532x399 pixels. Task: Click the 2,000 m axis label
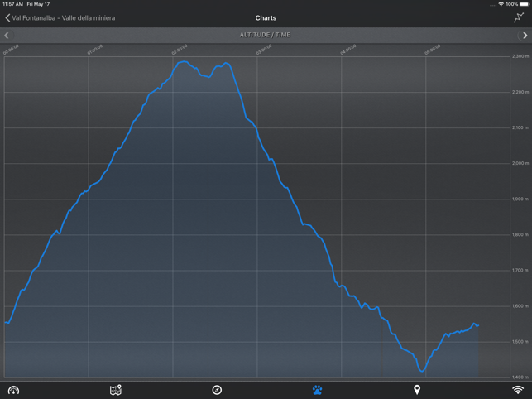pyautogui.click(x=520, y=163)
